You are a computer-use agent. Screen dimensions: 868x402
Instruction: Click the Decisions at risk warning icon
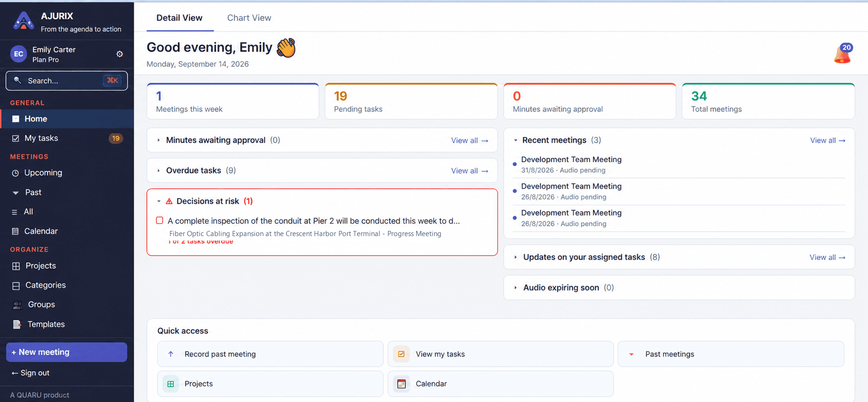(169, 201)
